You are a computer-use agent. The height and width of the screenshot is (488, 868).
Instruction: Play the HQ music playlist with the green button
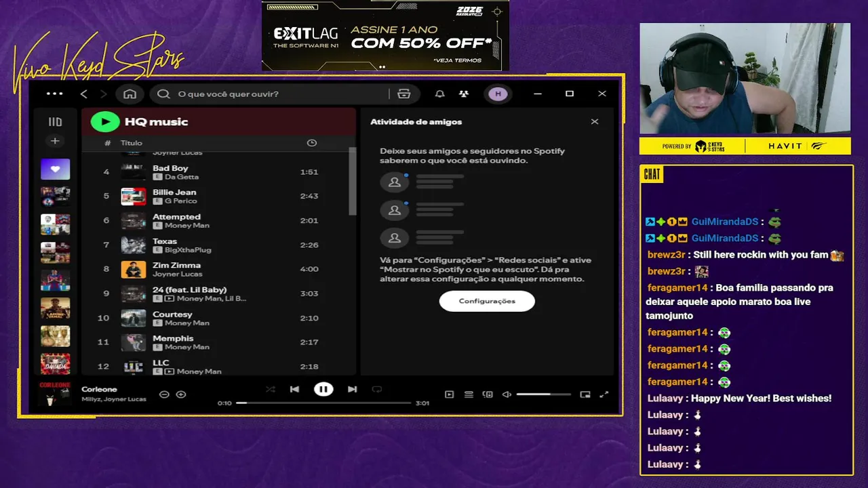coord(105,122)
